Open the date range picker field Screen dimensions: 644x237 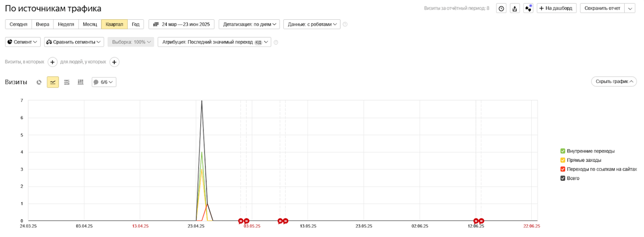pos(181,24)
